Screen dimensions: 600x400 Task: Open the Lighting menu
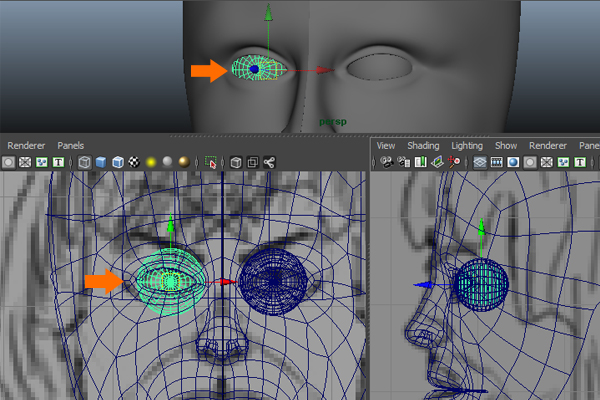click(466, 145)
